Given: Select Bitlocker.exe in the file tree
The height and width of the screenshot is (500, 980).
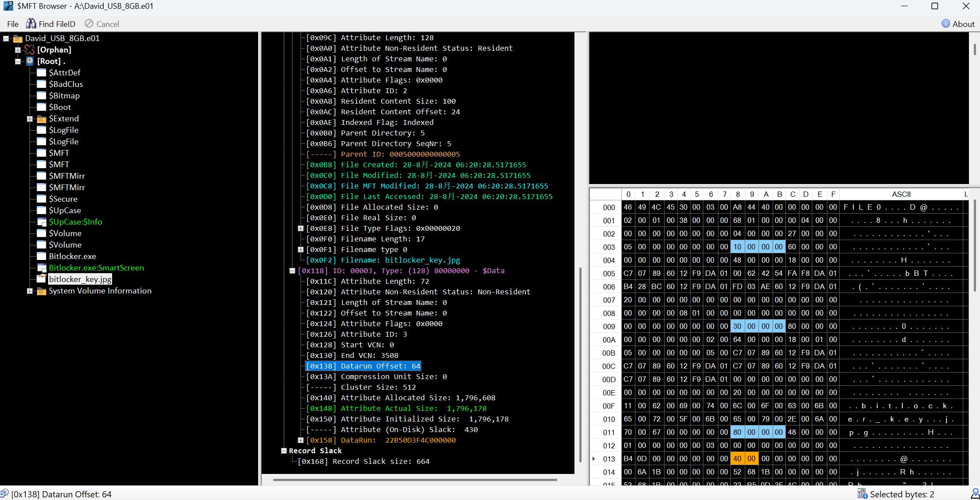Looking at the screenshot, I should point(72,256).
